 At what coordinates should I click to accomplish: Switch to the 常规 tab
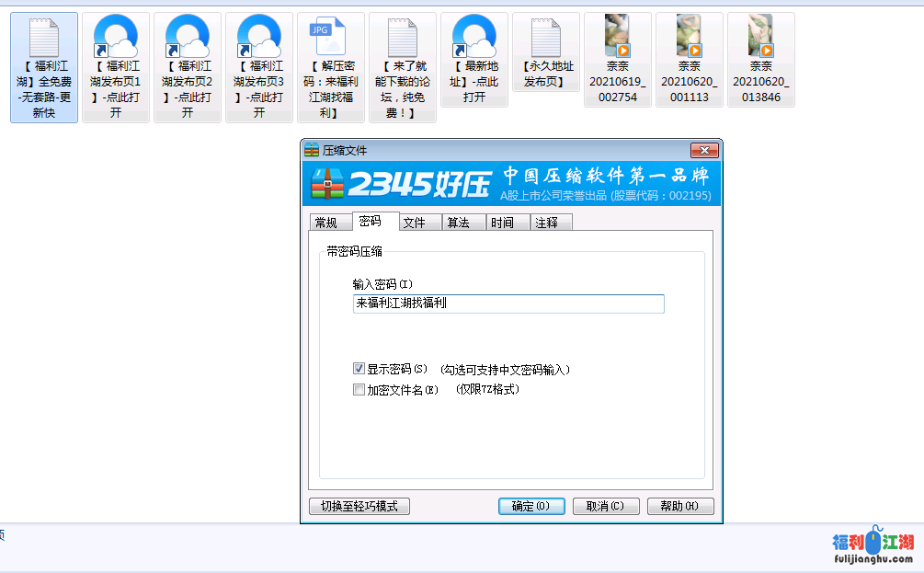pos(326,223)
